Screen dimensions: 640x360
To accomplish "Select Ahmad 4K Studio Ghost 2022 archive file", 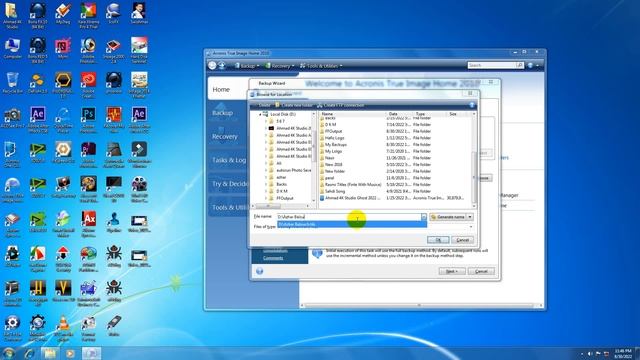I will pos(352,198).
